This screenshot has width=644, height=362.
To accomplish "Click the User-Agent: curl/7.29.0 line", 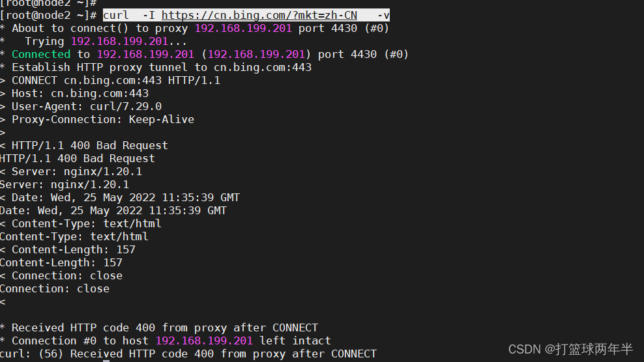I will [x=81, y=107].
